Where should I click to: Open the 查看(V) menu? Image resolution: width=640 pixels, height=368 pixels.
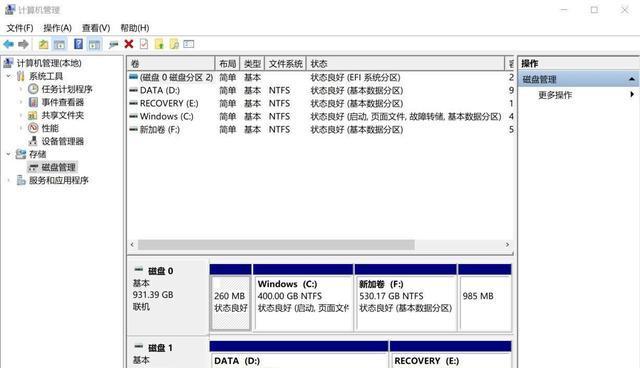96,28
